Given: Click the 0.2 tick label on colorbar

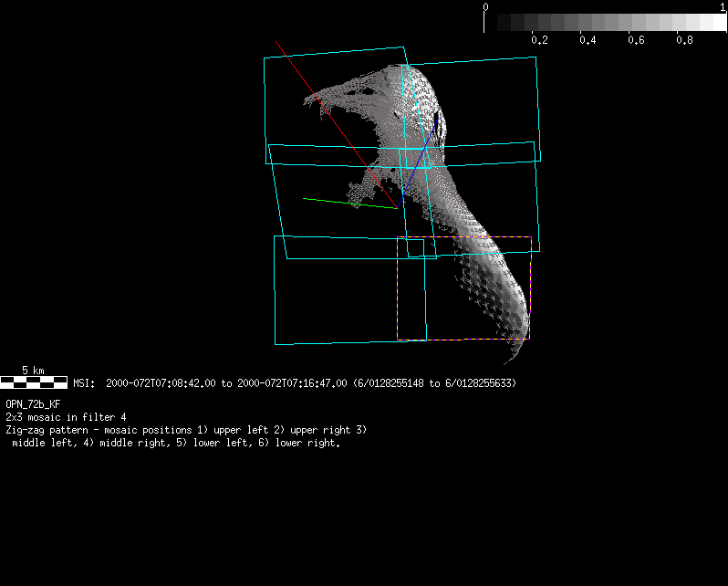Looking at the screenshot, I should [539, 40].
